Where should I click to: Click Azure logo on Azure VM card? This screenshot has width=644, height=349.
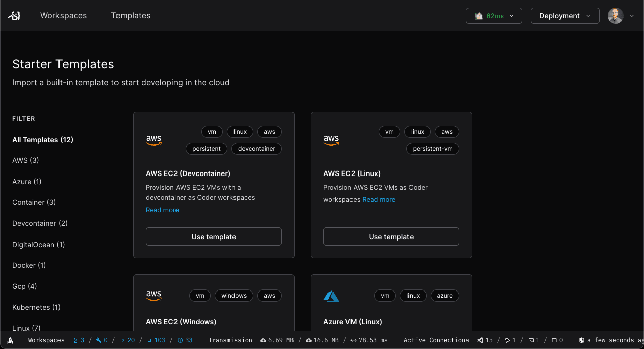click(x=331, y=296)
